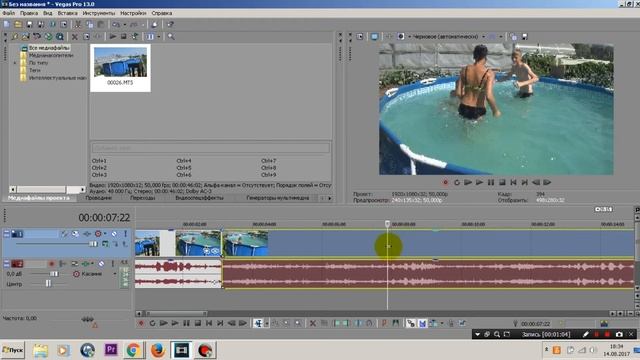Play timeline from start
Screen dimensions: 640x360
point(164,323)
